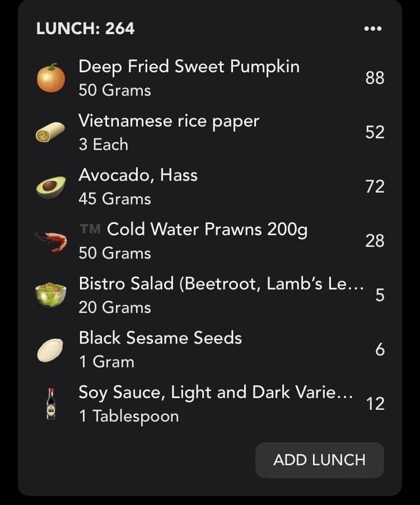Viewport: 420px width, 505px height.
Task: Tap the LUNCH: 264 header
Action: 85,28
